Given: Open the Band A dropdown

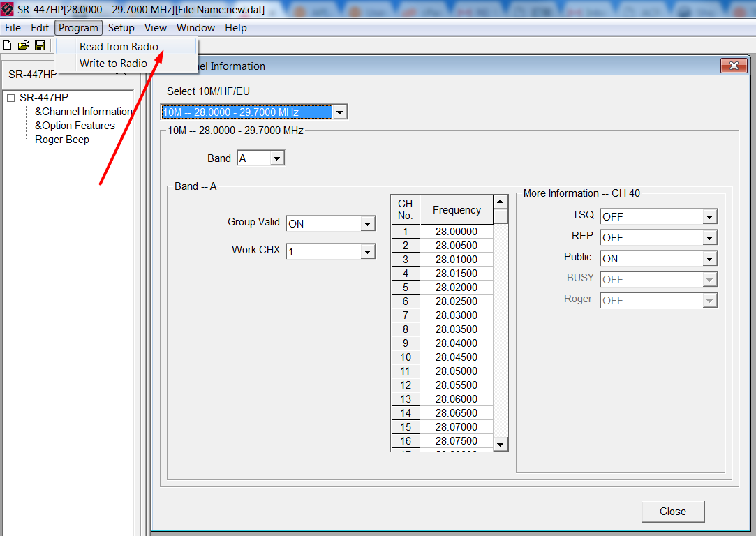Looking at the screenshot, I should click(276, 158).
